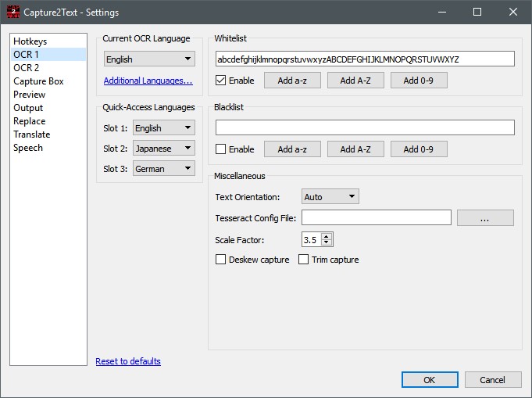Toggle the Trim capture checkbox
Screen dimensions: 532x398
304,260
